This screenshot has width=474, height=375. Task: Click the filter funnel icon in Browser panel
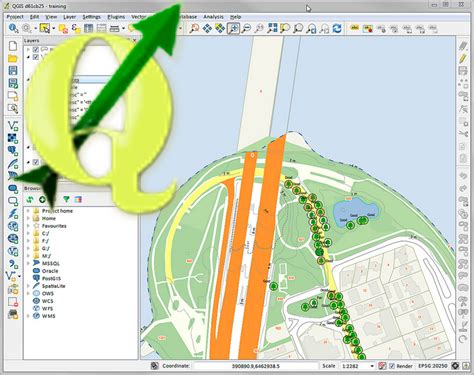[67, 199]
